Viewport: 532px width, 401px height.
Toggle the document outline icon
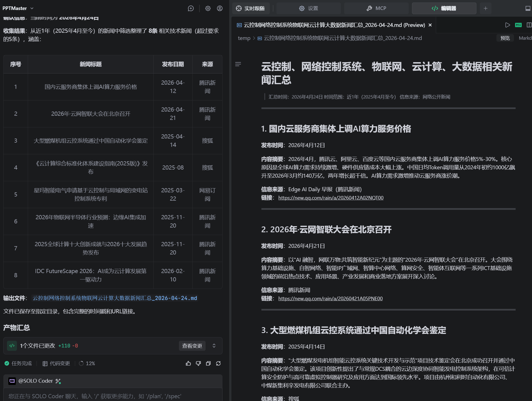pos(238,64)
